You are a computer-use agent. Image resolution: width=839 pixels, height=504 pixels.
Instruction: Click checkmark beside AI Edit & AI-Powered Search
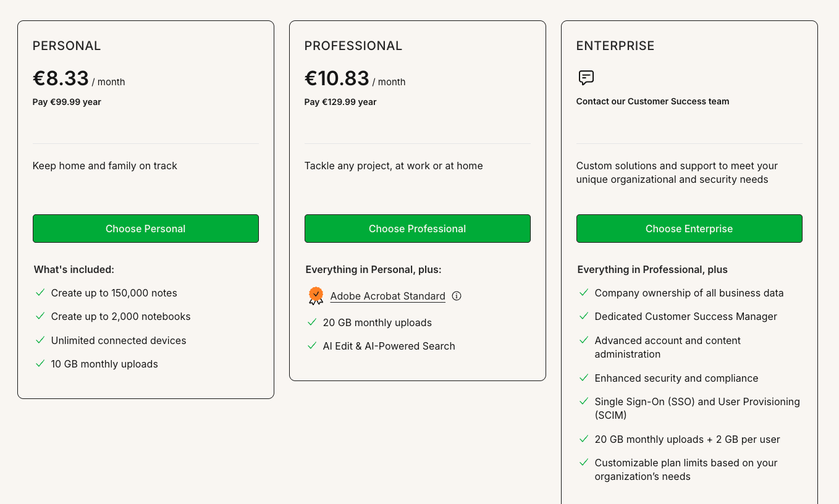[312, 346]
